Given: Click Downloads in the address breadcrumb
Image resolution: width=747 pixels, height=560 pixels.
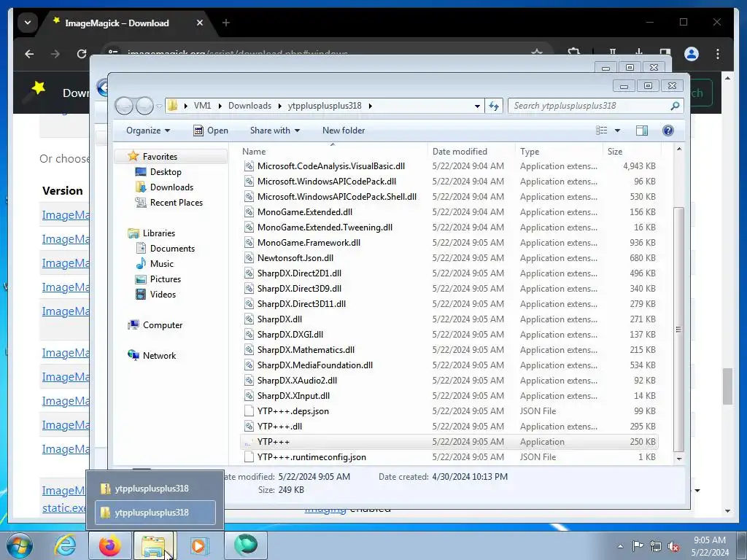Looking at the screenshot, I should [x=249, y=106].
